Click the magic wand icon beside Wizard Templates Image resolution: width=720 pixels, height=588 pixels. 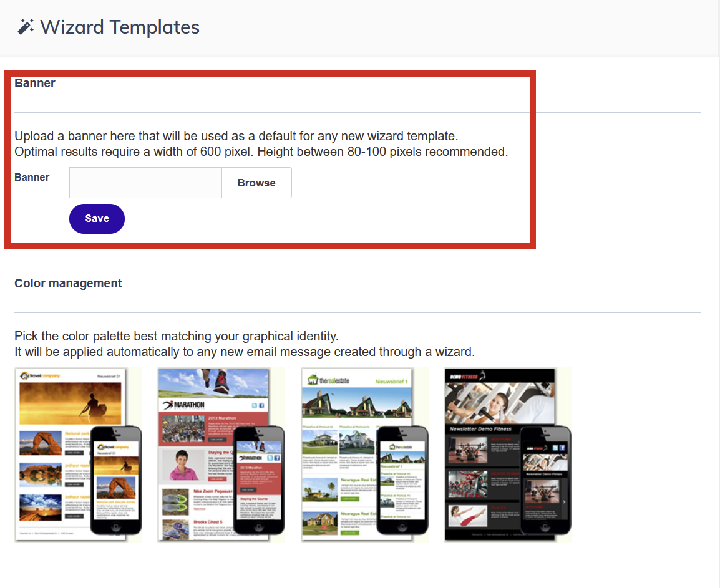point(25,27)
